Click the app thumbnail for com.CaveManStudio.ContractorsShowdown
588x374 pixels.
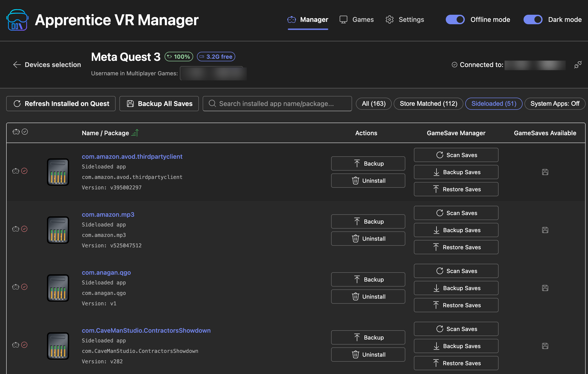[58, 346]
